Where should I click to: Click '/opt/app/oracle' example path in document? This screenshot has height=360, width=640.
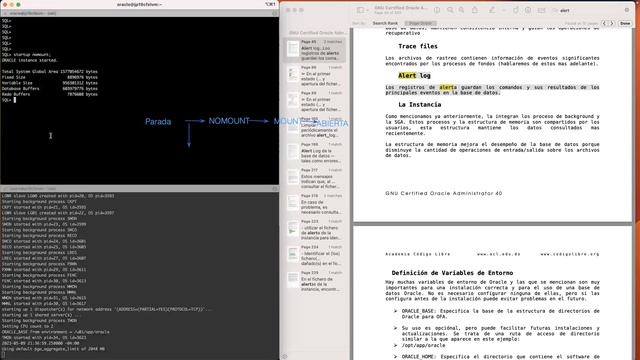(x=423, y=345)
